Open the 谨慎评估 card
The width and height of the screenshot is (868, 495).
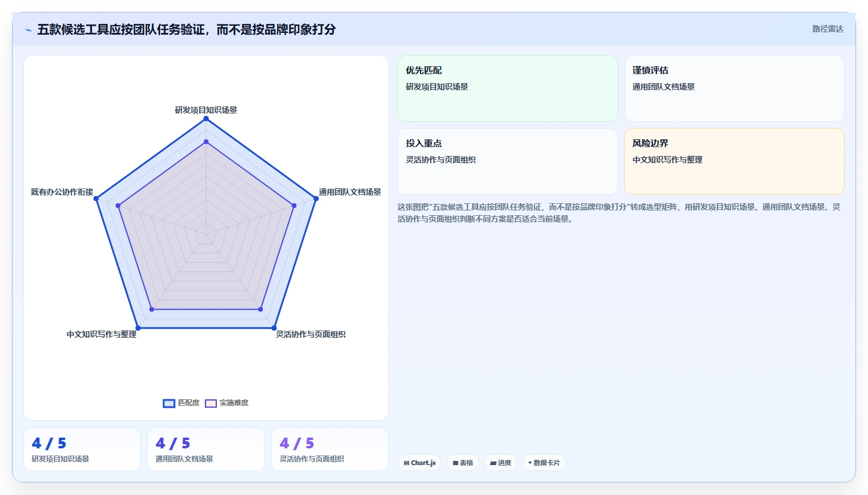point(734,88)
